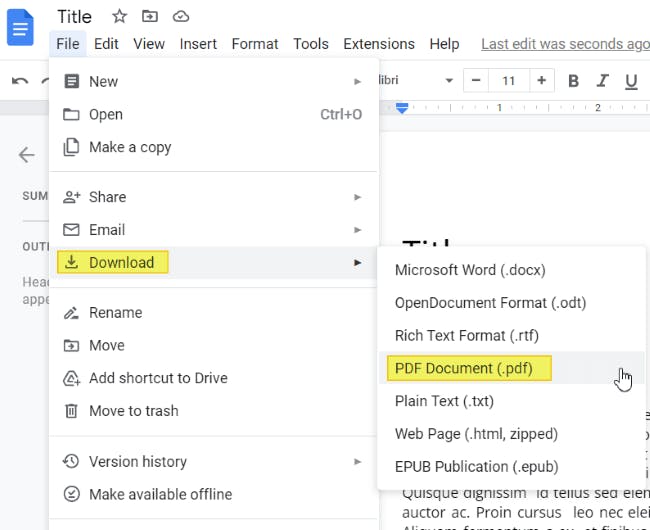650x530 pixels.
Task: Expand the Version history submenu
Action: (x=213, y=461)
